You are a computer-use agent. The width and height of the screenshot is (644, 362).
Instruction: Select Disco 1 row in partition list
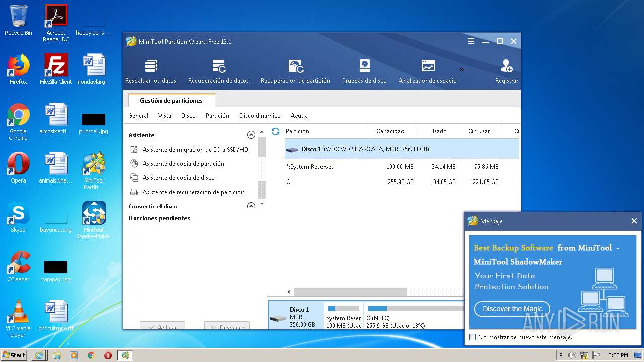(401, 149)
